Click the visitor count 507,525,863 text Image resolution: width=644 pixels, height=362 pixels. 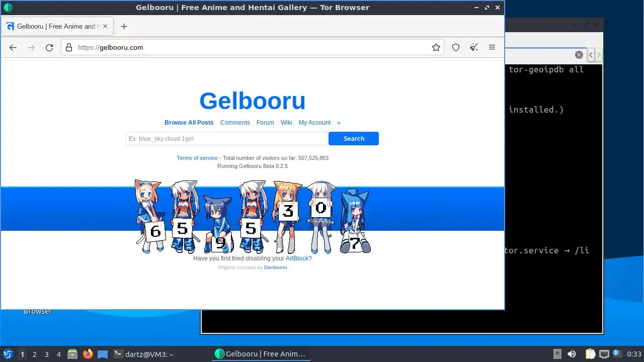tap(313, 158)
